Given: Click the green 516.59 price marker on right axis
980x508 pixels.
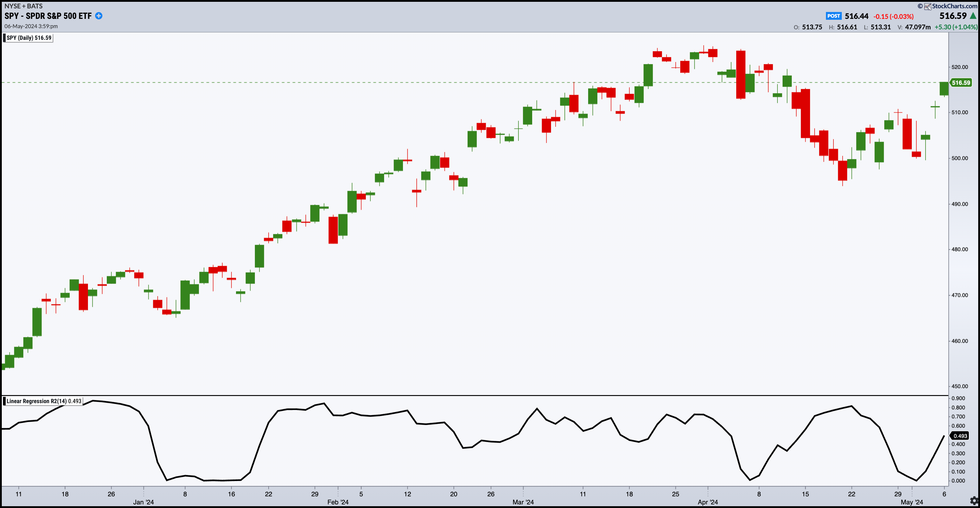Looking at the screenshot, I should pos(962,83).
